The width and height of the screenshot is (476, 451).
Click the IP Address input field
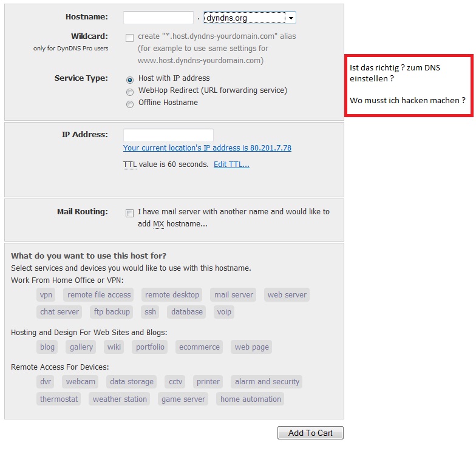tap(168, 135)
